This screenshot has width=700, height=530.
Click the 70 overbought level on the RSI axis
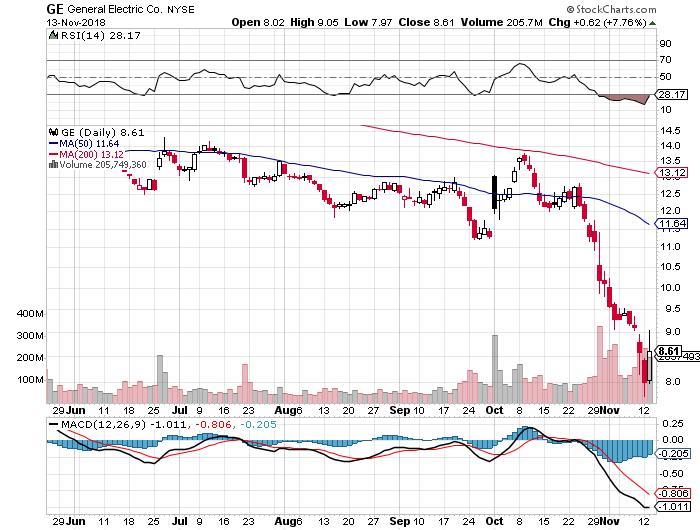click(665, 59)
